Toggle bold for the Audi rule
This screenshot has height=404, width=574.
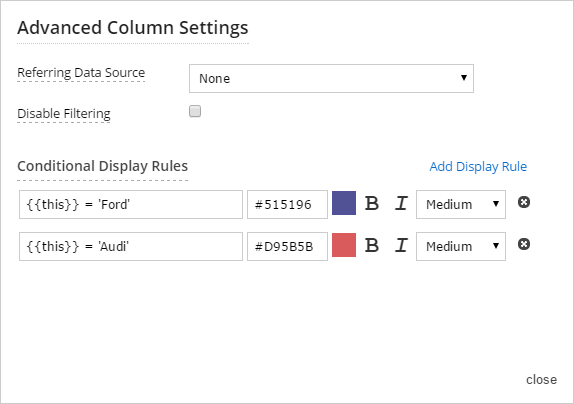click(372, 245)
